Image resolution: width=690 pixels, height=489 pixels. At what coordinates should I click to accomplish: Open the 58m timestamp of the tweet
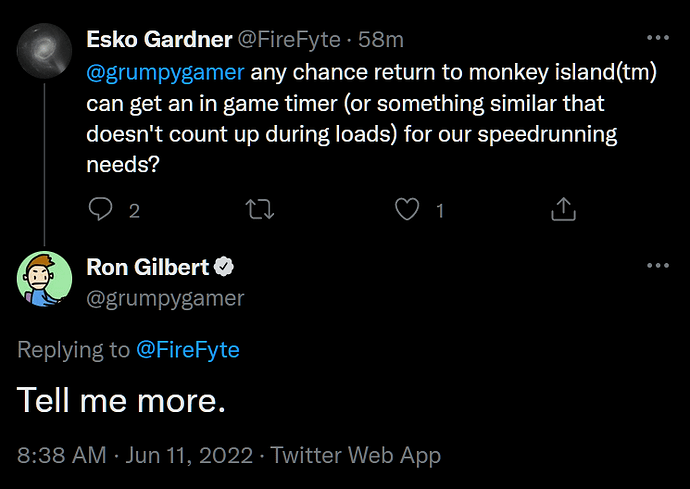381,40
